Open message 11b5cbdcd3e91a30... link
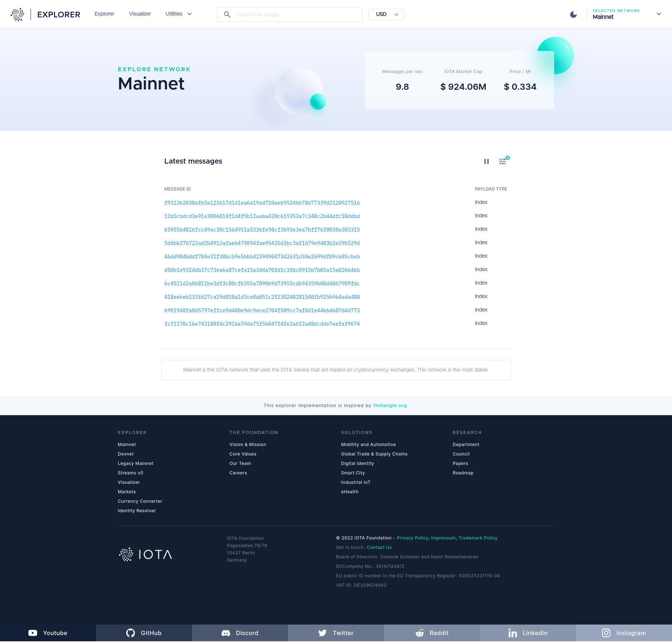This screenshot has height=642, width=672. 262,216
